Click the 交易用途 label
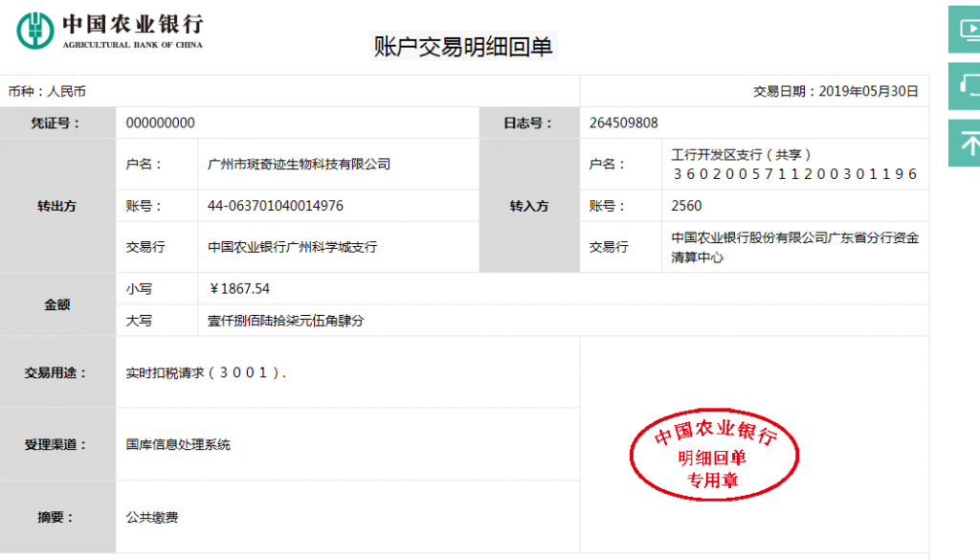 [x=56, y=373]
